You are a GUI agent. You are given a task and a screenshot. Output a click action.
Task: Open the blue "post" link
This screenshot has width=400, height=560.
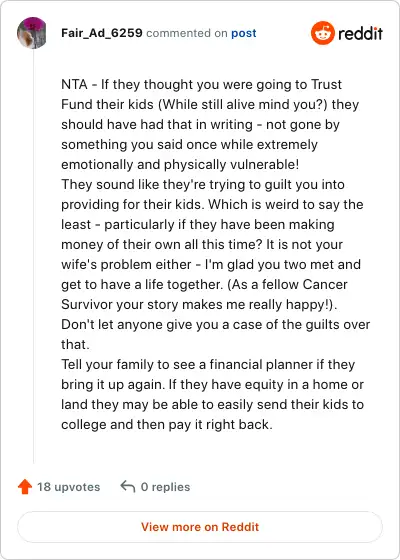pyautogui.click(x=244, y=33)
